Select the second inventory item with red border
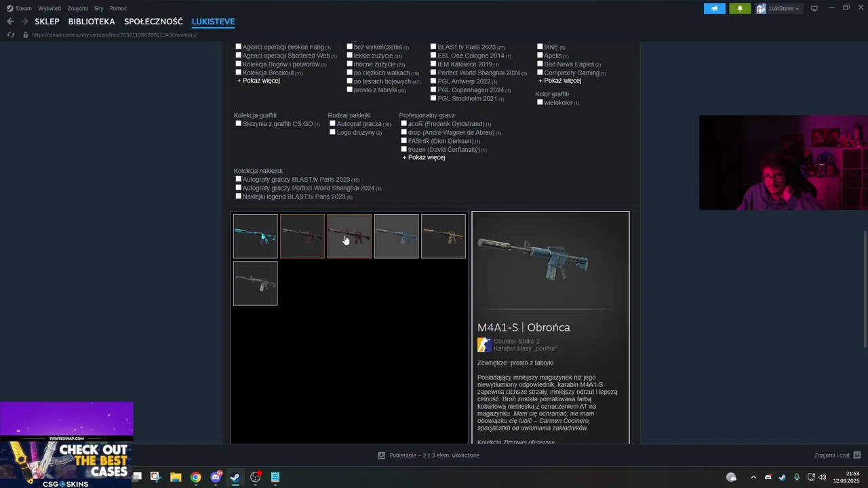The height and width of the screenshot is (488, 868). [302, 236]
